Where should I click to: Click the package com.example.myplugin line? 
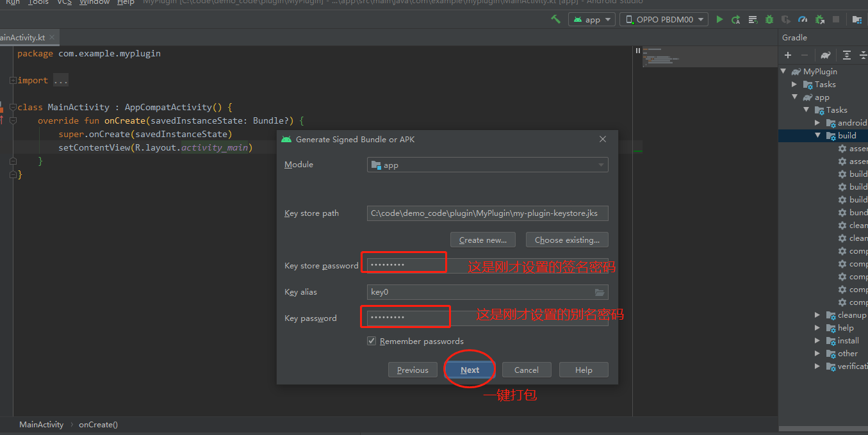pyautogui.click(x=89, y=54)
